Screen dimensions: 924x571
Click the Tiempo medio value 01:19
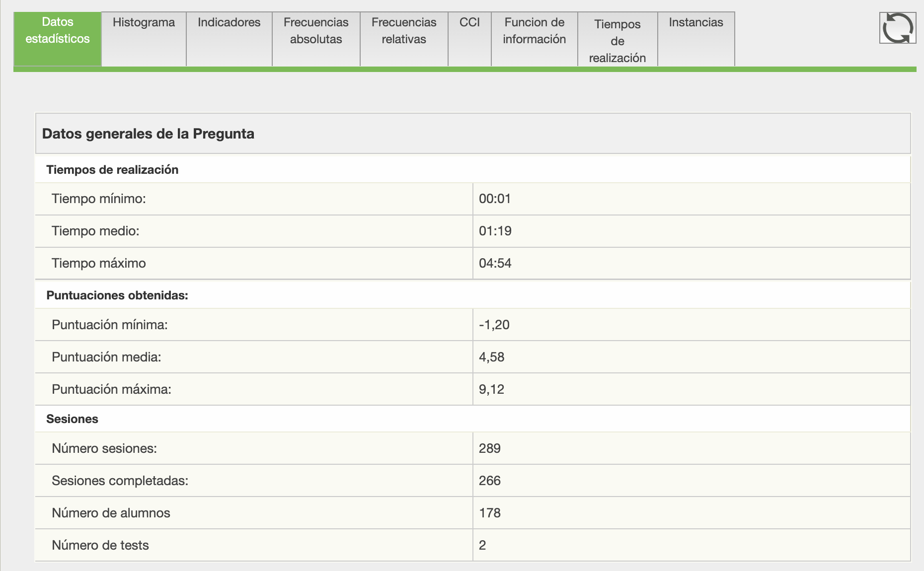[495, 231]
